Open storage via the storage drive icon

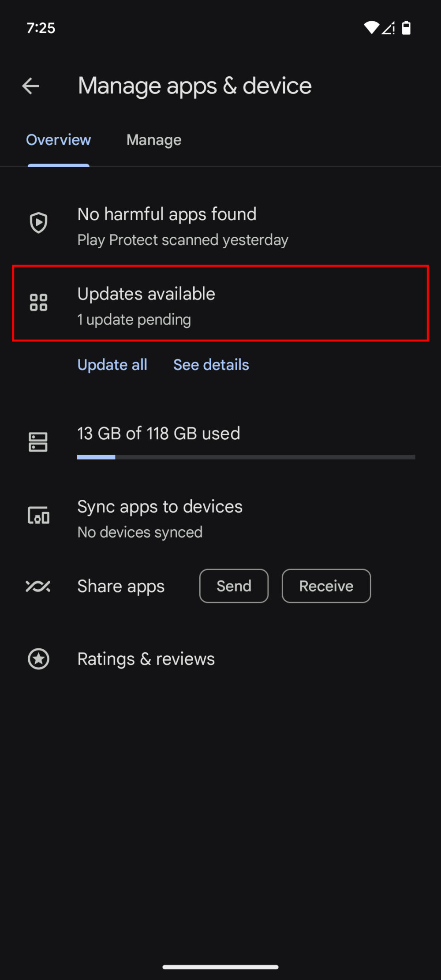coord(38,441)
